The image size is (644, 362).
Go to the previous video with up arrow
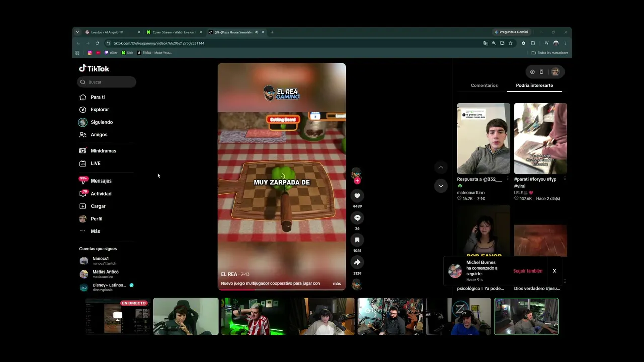tap(441, 167)
